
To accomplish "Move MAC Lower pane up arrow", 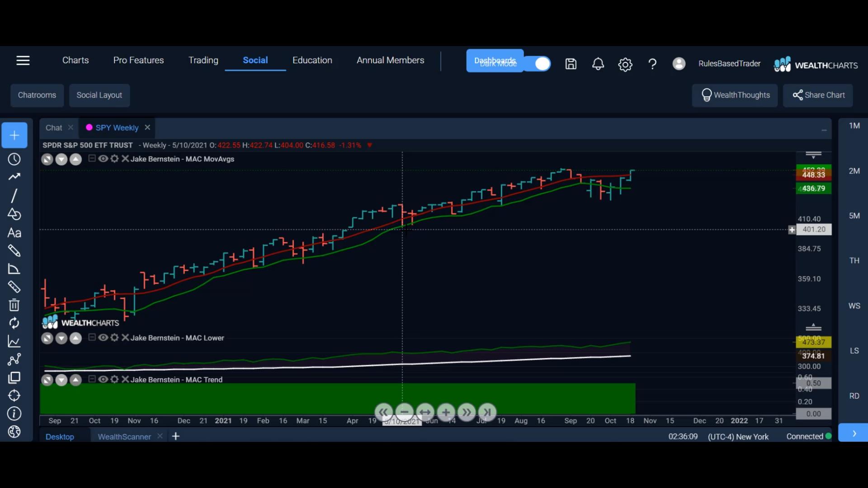I will pyautogui.click(x=75, y=338).
